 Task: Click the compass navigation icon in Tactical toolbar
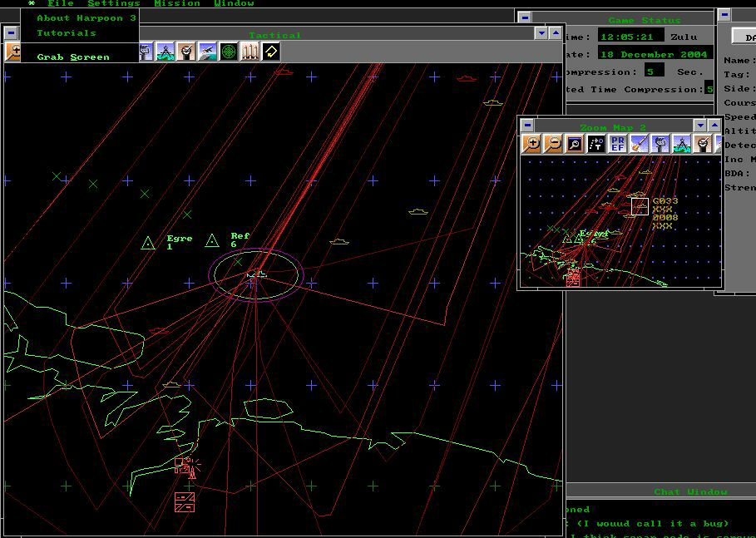[x=165, y=52]
